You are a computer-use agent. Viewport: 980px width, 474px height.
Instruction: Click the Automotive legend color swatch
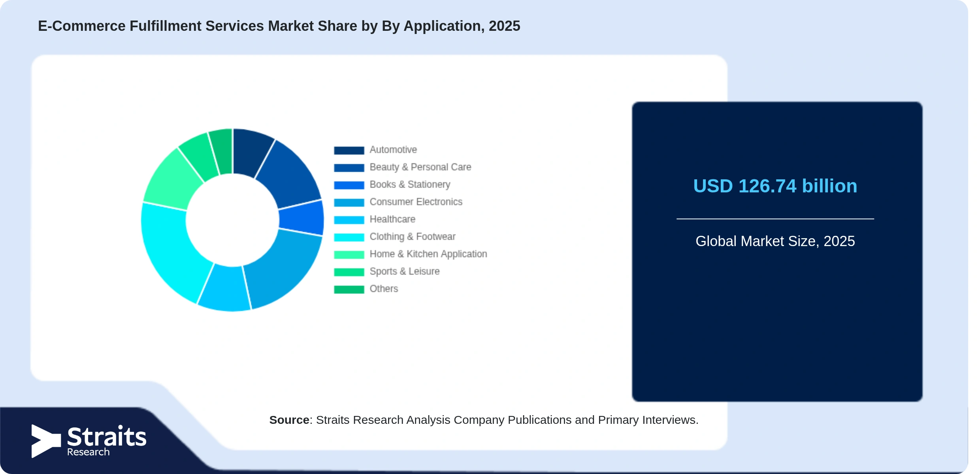(349, 150)
